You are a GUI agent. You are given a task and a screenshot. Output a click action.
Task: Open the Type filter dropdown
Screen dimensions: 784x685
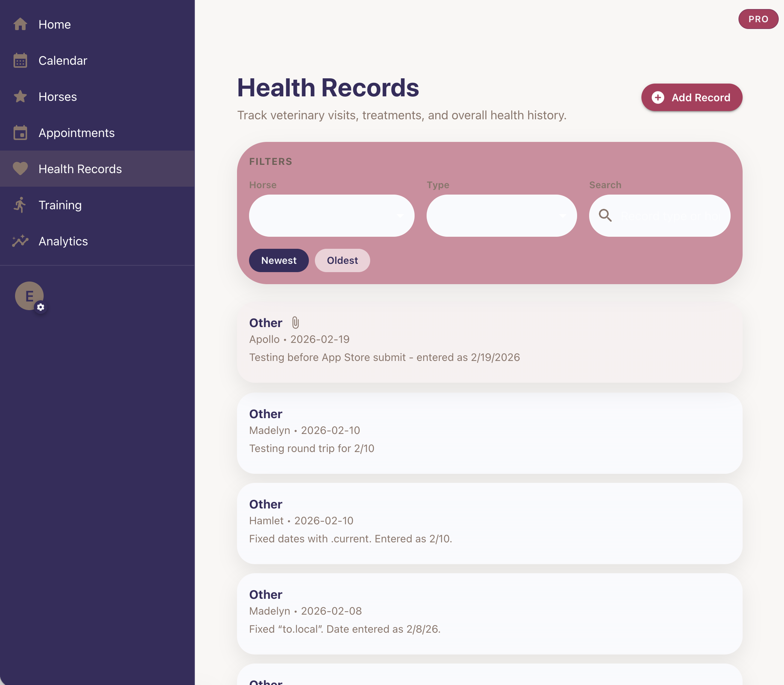point(501,216)
